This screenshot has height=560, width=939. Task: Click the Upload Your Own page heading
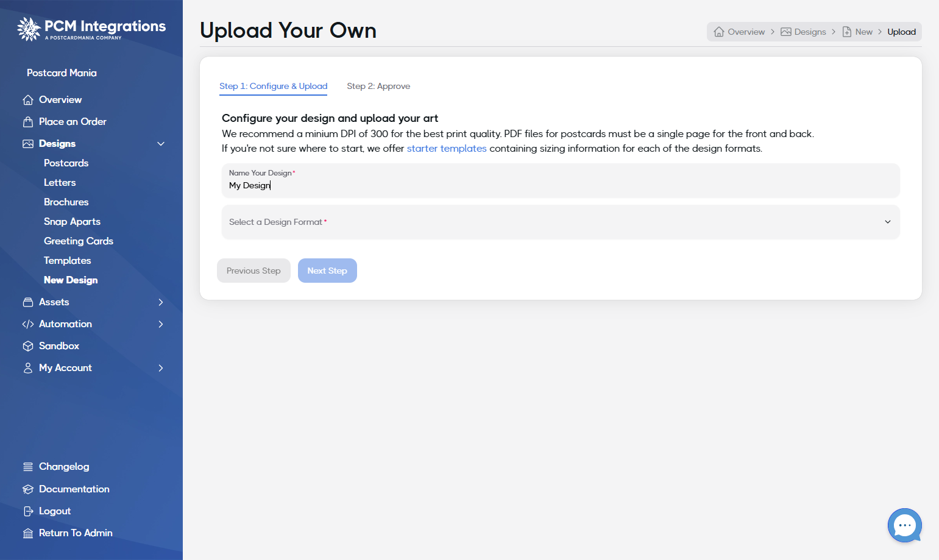click(x=288, y=30)
